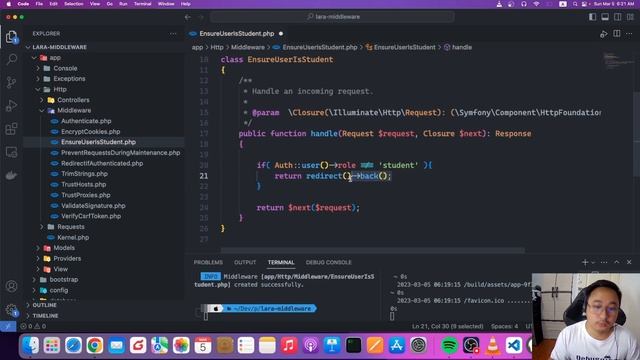Select the EnsureUserIsStudent.php editor tab
The width and height of the screenshot is (640, 360).
pos(236,33)
